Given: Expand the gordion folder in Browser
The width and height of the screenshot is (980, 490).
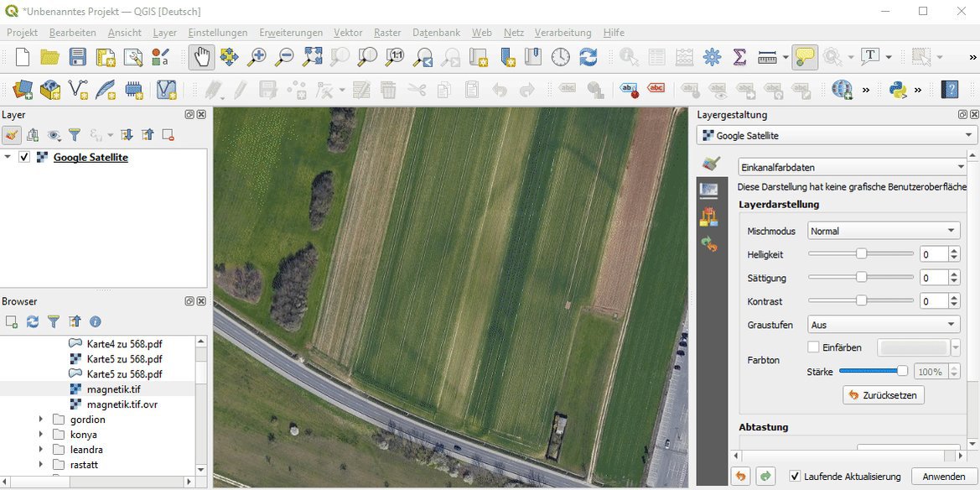Looking at the screenshot, I should click(x=40, y=420).
